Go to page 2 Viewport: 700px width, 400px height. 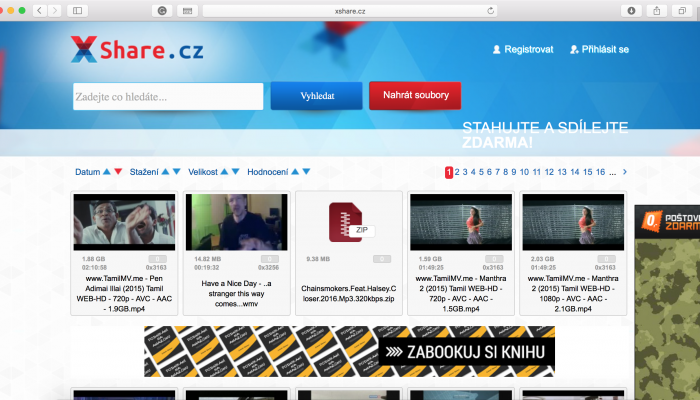pos(457,172)
